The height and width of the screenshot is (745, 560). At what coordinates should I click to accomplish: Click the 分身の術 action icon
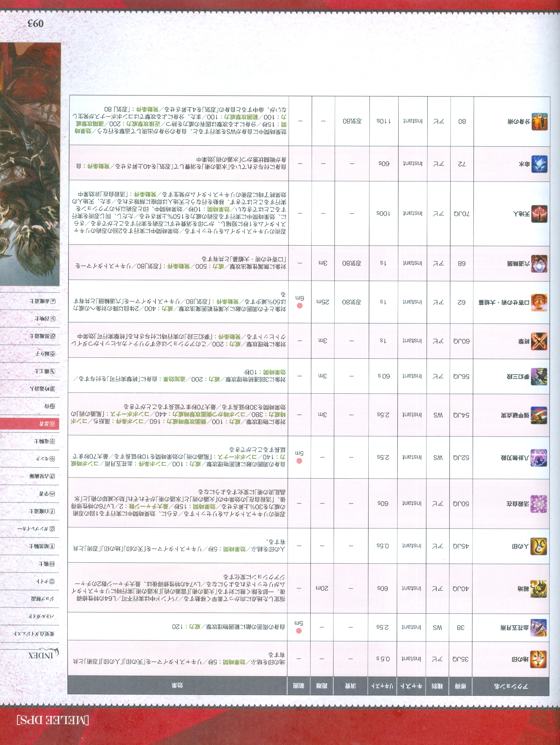tap(539, 121)
